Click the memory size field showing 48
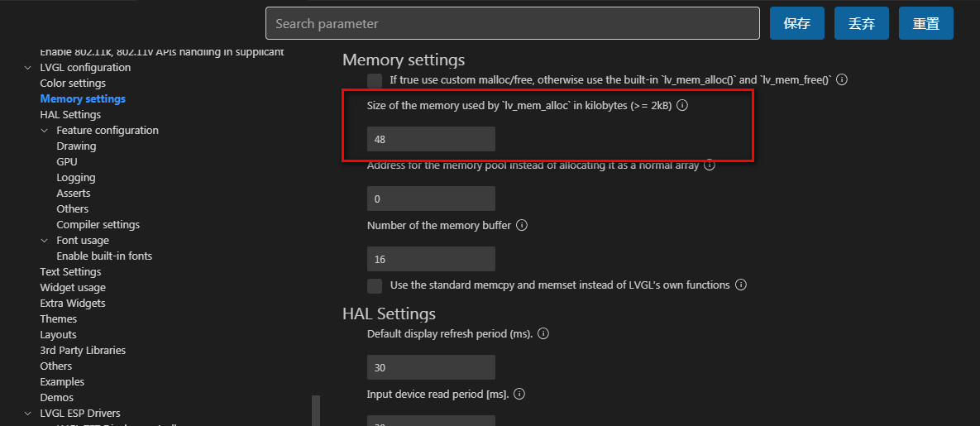980x426 pixels. [431, 139]
